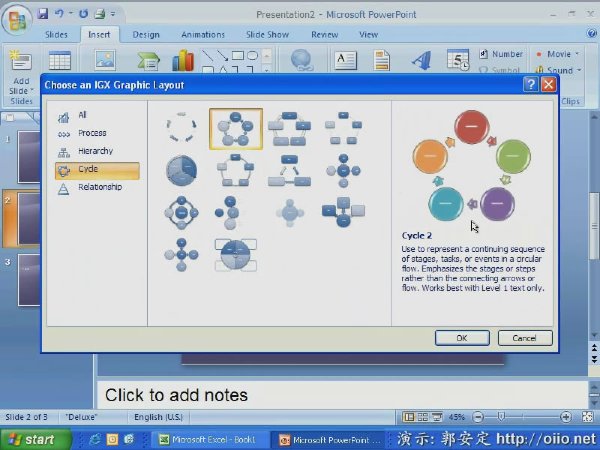Select slide 3 thumbnail
The image size is (600, 450).
(x=28, y=279)
